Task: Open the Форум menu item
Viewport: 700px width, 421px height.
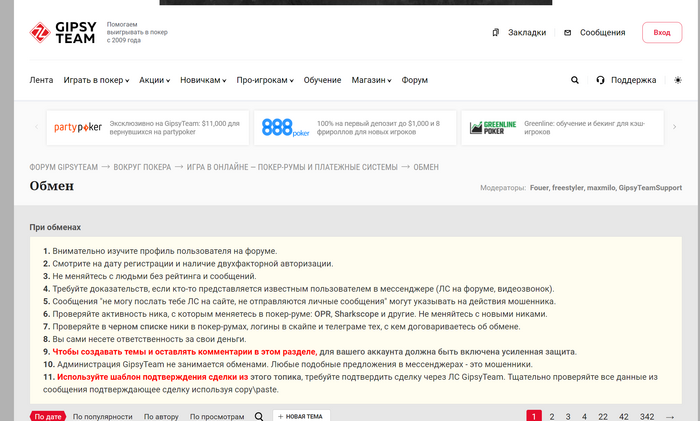Action: [414, 80]
